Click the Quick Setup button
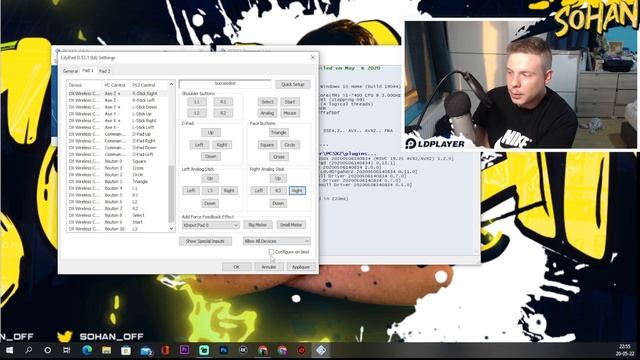This screenshot has width=640, height=360. click(x=293, y=84)
